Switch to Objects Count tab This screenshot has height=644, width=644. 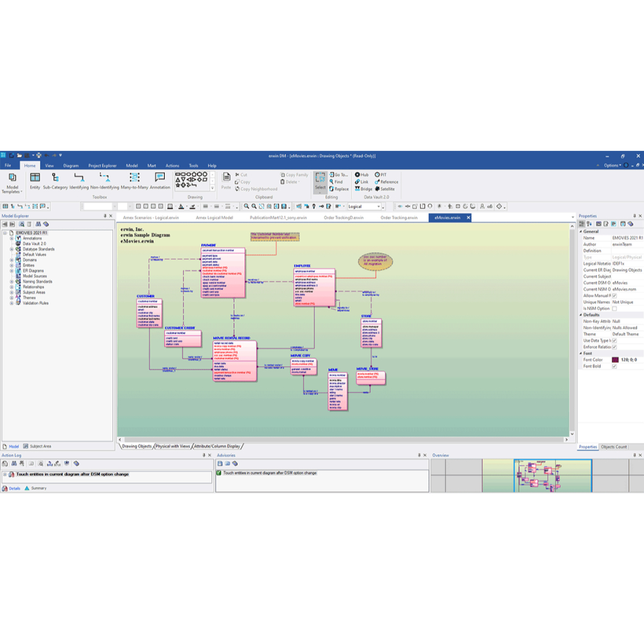(x=614, y=447)
